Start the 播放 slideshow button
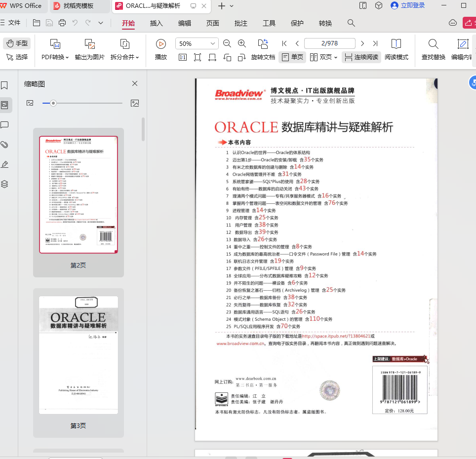 (x=161, y=49)
